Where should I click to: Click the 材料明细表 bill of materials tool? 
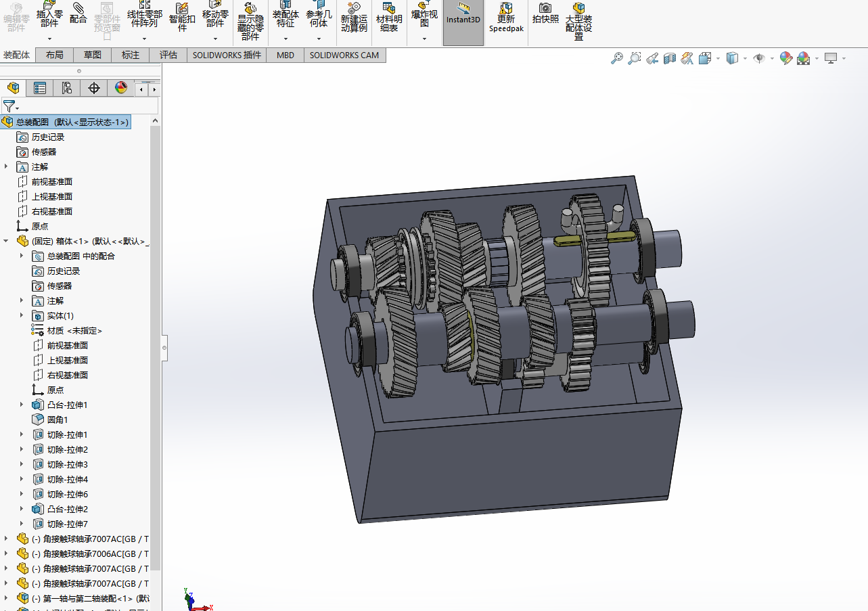tap(389, 19)
